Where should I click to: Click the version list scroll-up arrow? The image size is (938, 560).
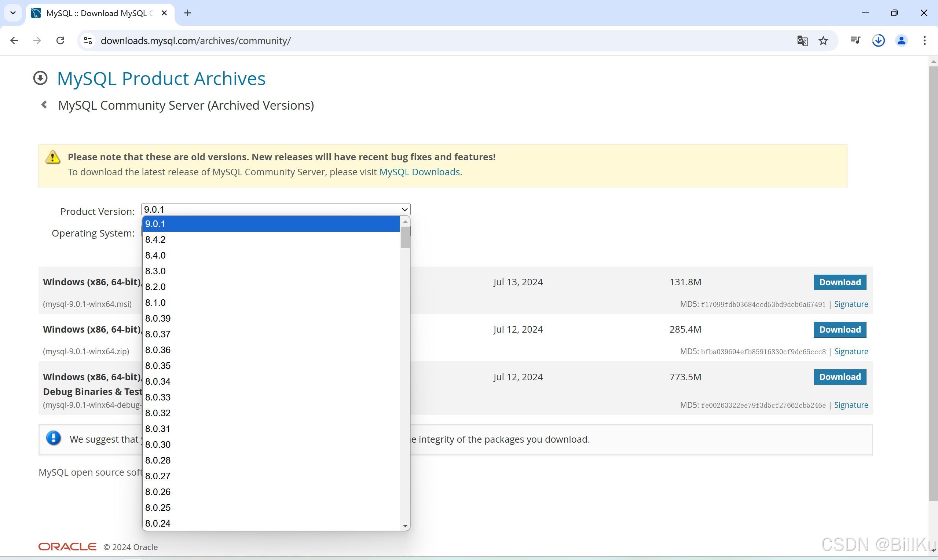tap(405, 222)
